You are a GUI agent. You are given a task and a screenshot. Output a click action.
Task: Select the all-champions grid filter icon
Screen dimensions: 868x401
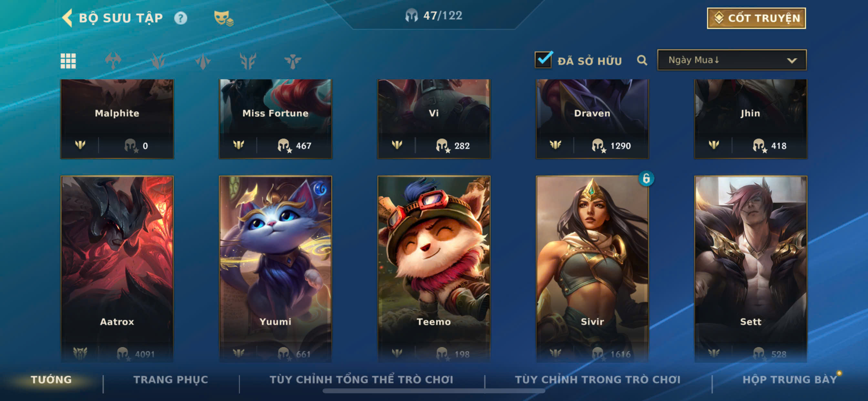click(x=68, y=61)
